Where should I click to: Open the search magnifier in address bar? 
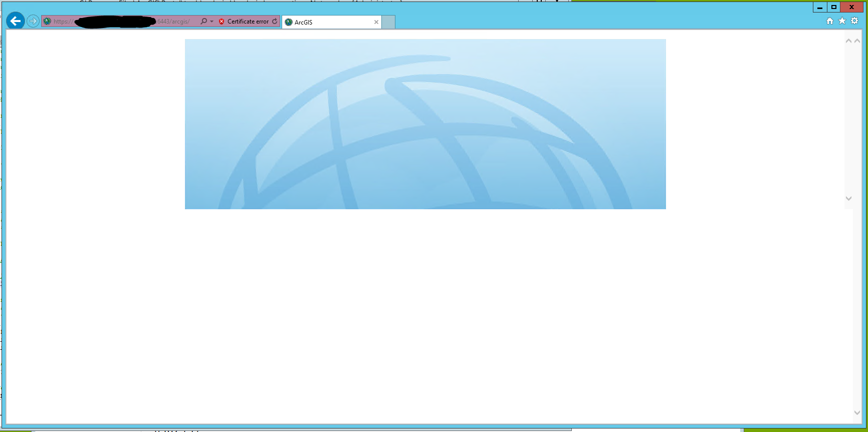203,21
